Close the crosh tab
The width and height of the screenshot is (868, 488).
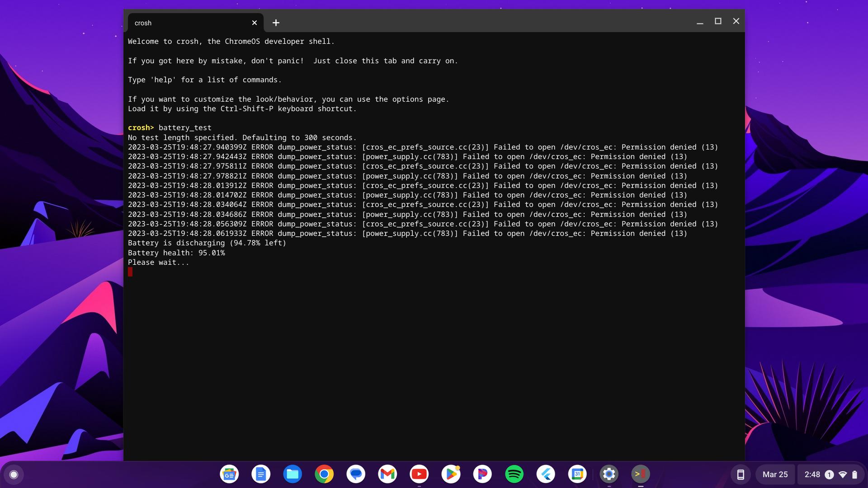[255, 23]
